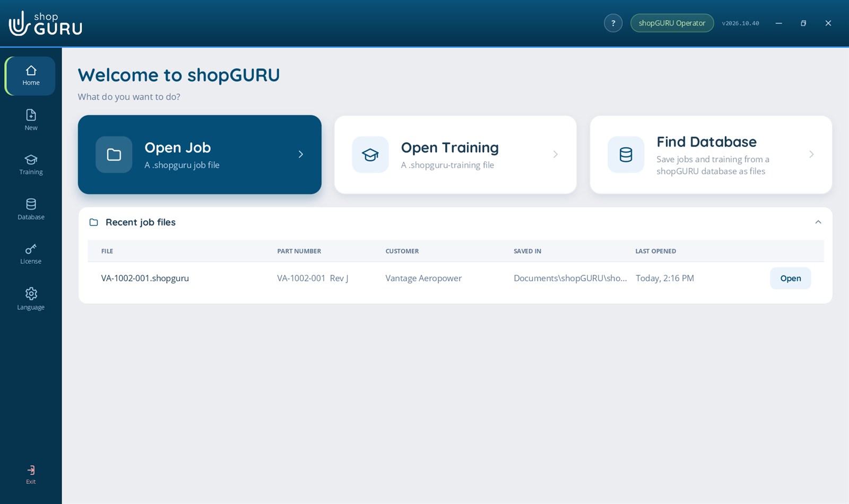Click the customer Vantage Aeropower cell
Image resolution: width=849 pixels, height=504 pixels.
coord(423,278)
